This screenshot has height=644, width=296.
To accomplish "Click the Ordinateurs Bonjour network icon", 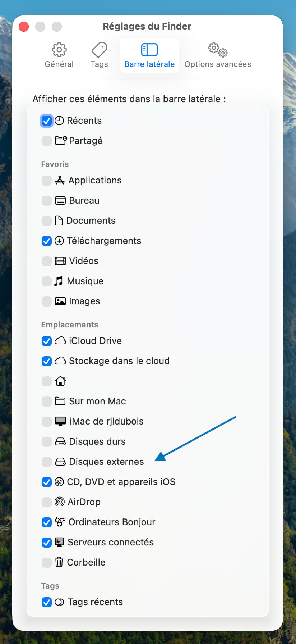I will tap(60, 522).
